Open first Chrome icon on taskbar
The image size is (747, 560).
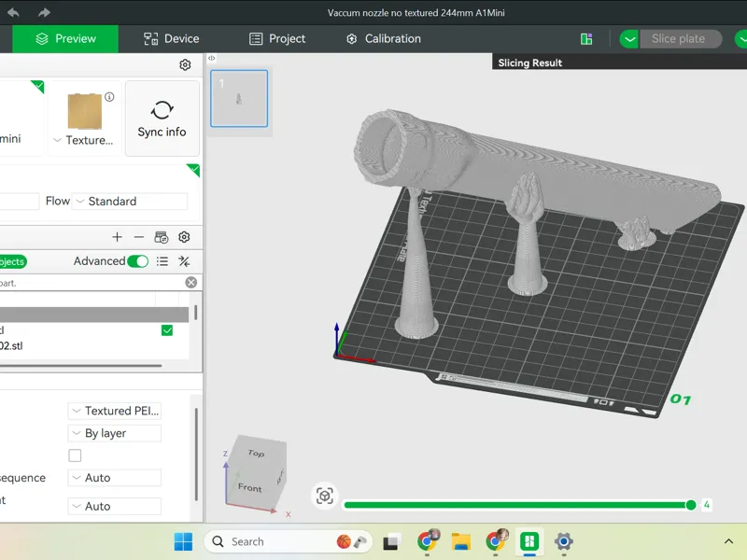428,541
